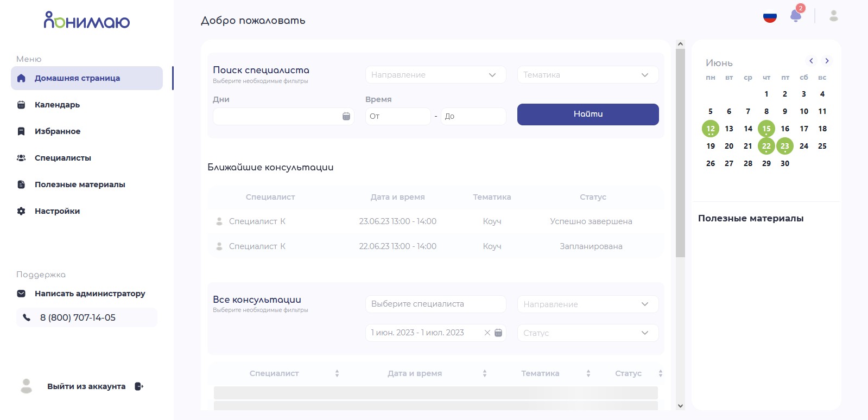The image size is (868, 420).
Task: Go to previous month in calendar
Action: tap(811, 61)
